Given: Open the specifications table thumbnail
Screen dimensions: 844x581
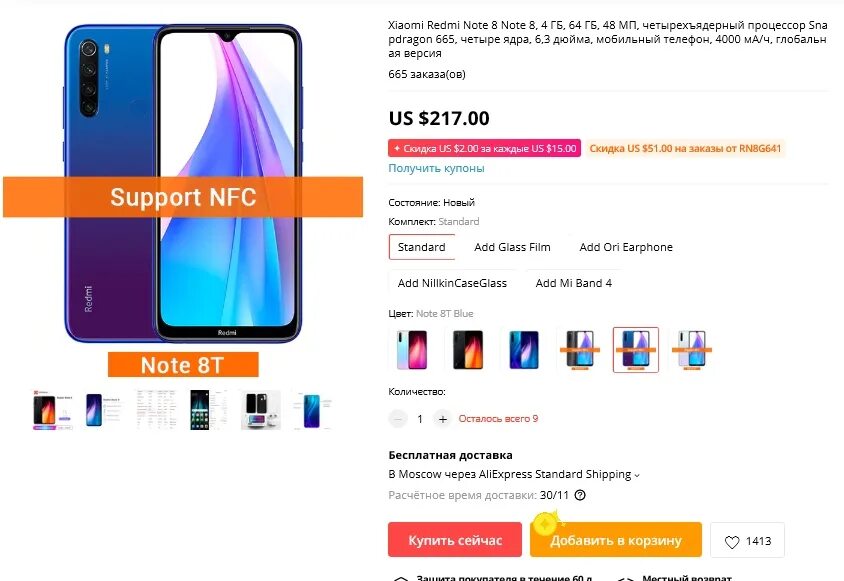Looking at the screenshot, I should 157,410.
